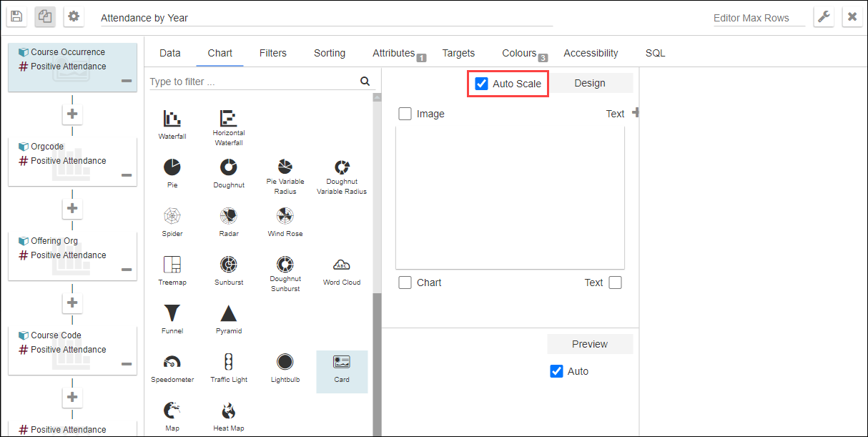Image resolution: width=868 pixels, height=437 pixels.
Task: Select the Word Cloud chart type
Action: pos(341,265)
